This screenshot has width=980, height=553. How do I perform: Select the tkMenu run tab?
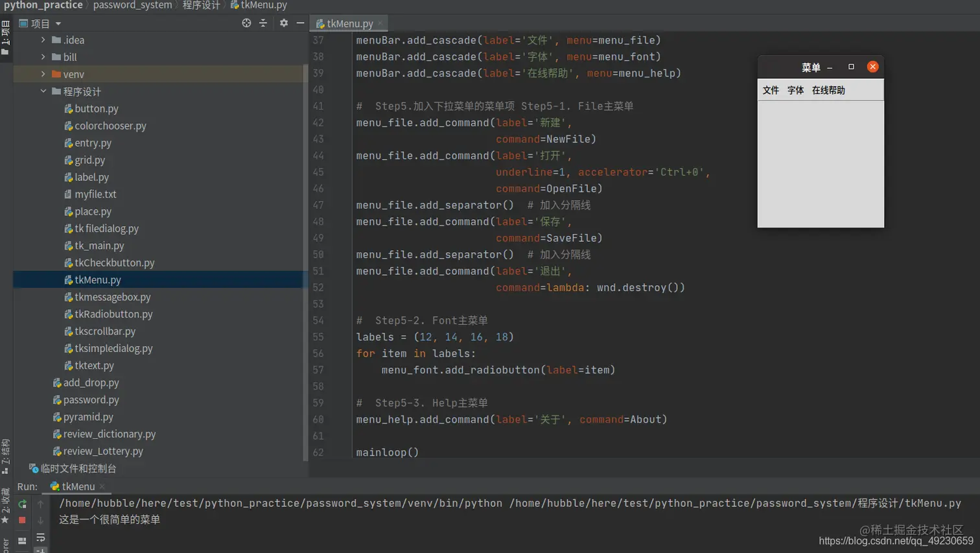point(78,486)
